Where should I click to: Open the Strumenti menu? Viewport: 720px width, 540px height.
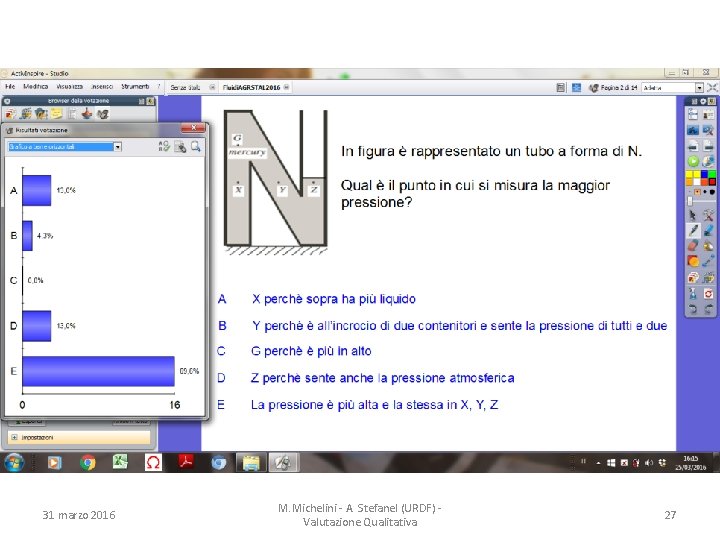[x=135, y=86]
